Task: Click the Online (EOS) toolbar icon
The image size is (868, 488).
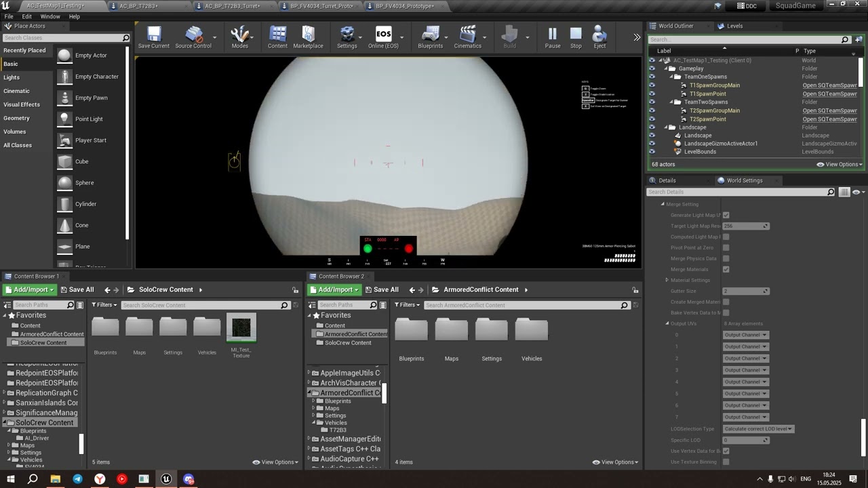Action: (383, 37)
